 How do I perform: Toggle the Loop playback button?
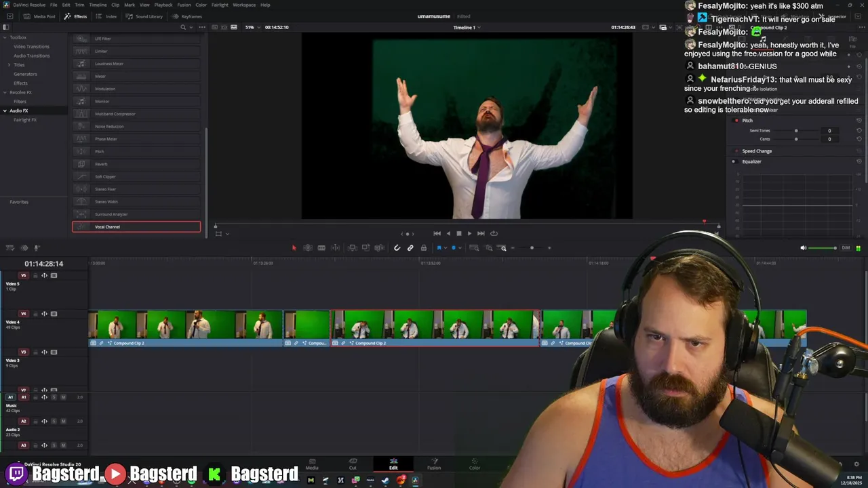click(x=494, y=233)
